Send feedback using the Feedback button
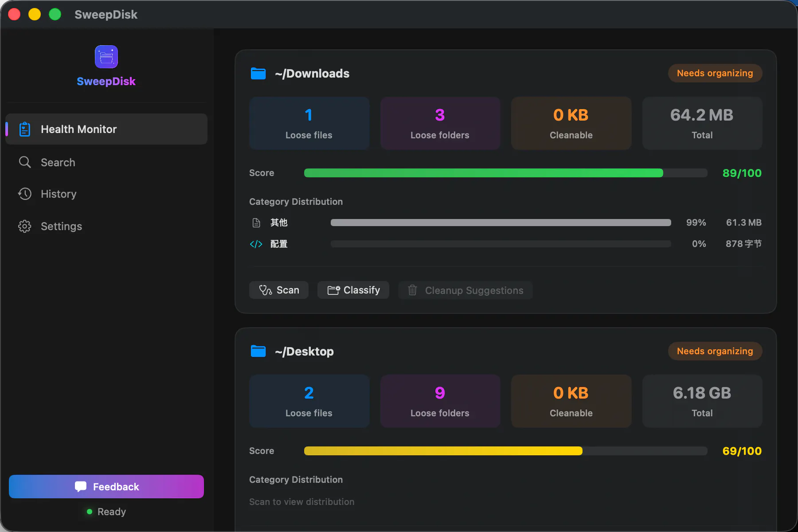 coord(106,487)
